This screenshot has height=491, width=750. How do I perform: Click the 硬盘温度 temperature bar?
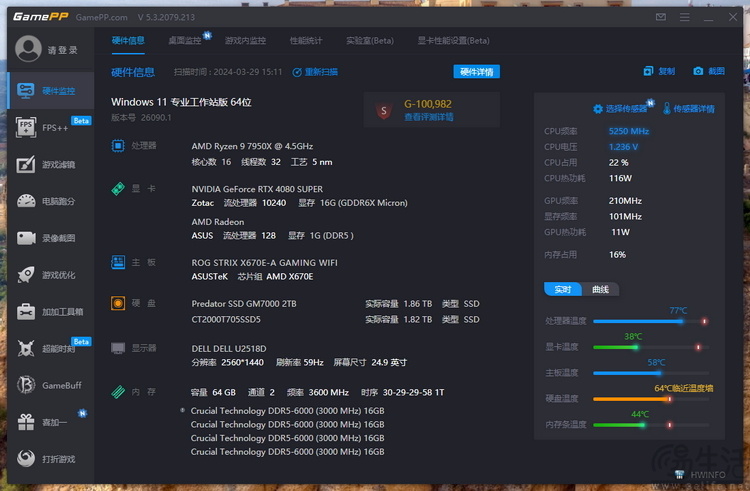(x=651, y=399)
